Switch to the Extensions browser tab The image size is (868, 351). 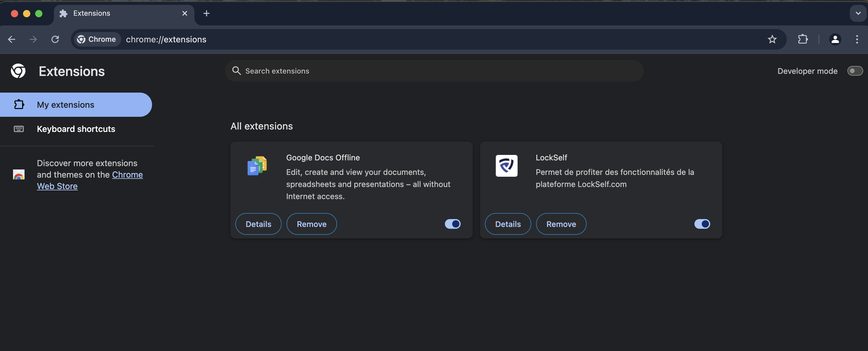[91, 13]
